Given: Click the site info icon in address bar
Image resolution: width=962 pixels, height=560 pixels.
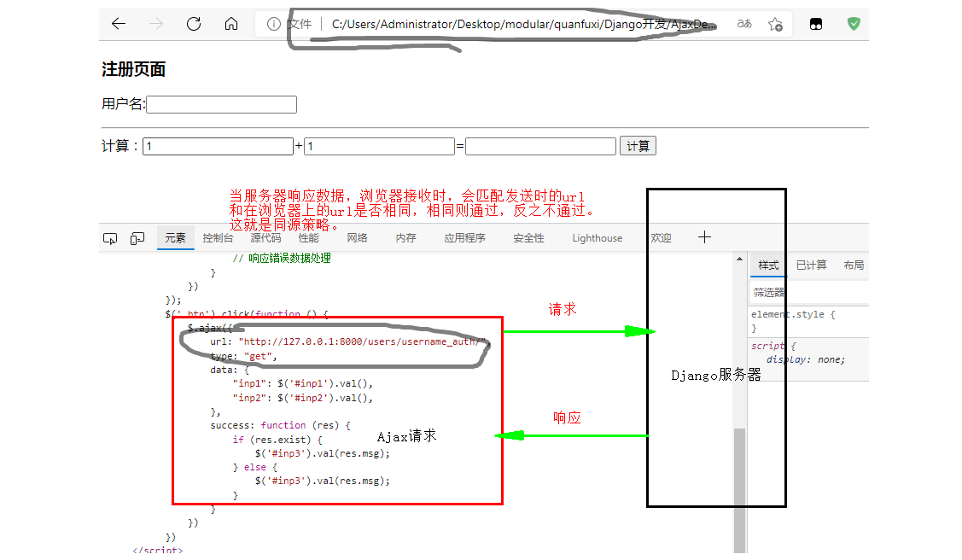Looking at the screenshot, I should coord(274,24).
